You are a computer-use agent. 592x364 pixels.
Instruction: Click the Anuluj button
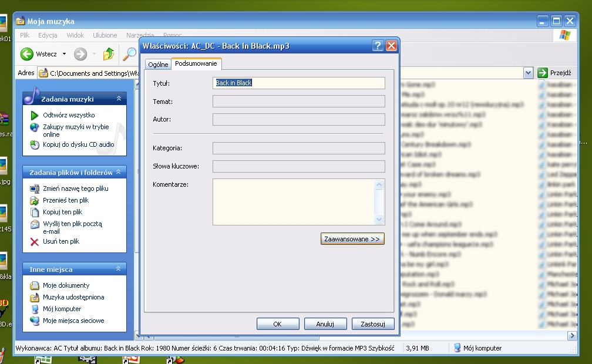tap(325, 324)
